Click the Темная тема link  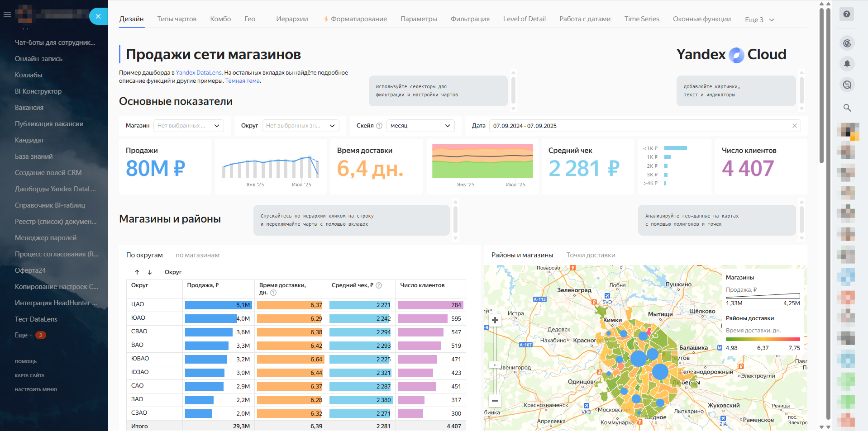point(242,81)
